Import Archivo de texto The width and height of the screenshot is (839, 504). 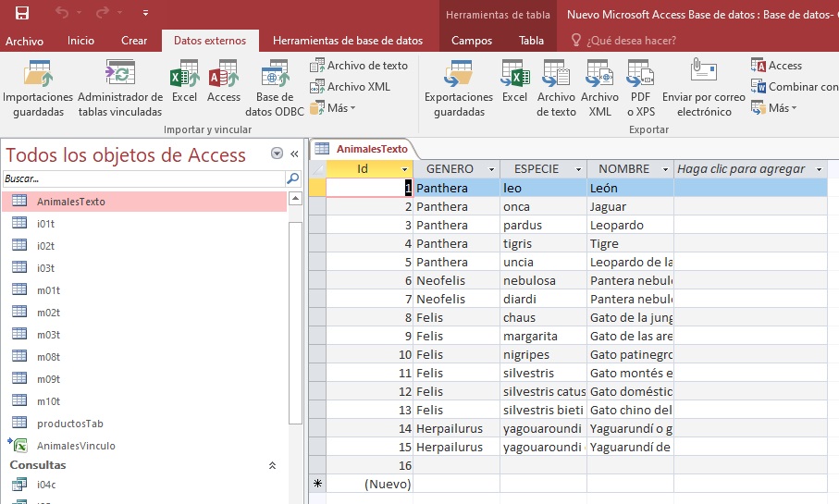tap(359, 66)
